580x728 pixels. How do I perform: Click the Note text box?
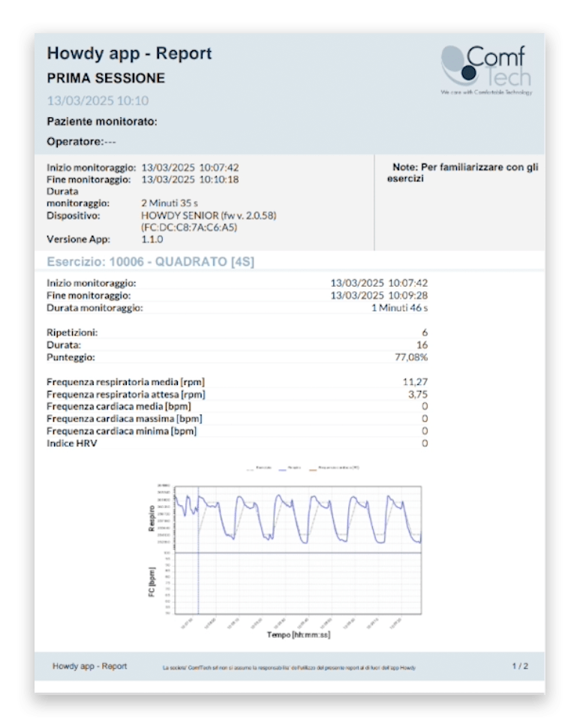(x=461, y=173)
